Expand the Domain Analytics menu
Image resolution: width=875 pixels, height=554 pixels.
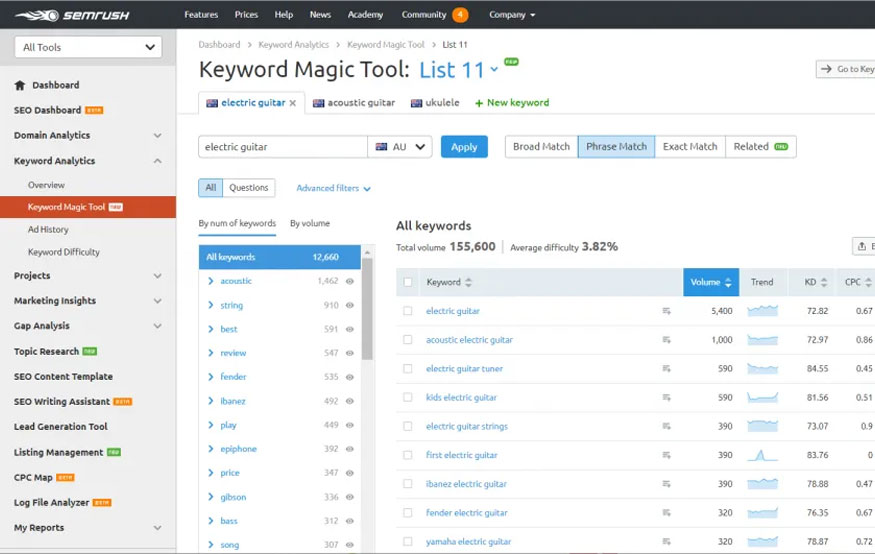157,136
